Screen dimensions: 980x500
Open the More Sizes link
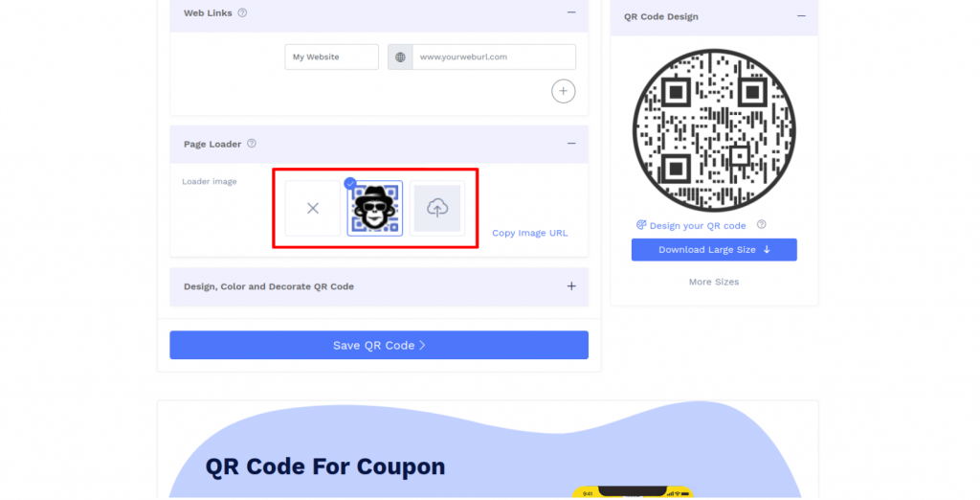coord(714,282)
